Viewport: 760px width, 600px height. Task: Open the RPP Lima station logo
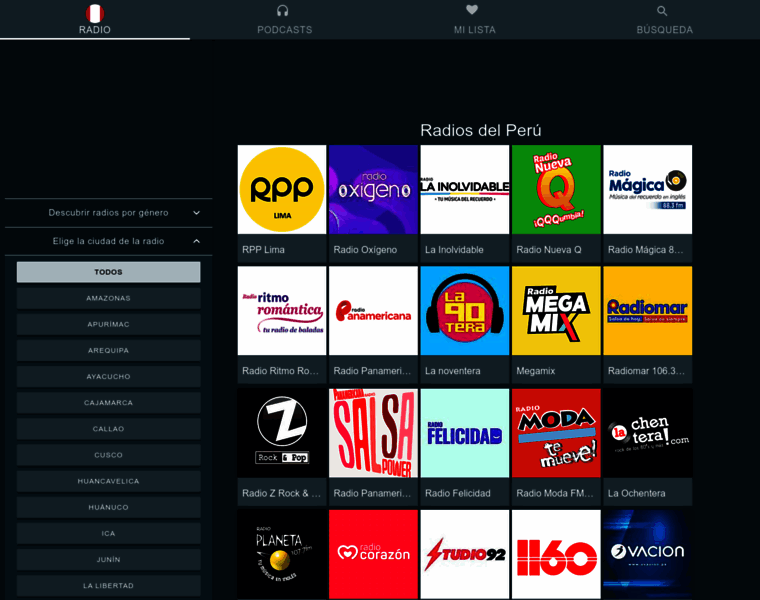(x=282, y=189)
